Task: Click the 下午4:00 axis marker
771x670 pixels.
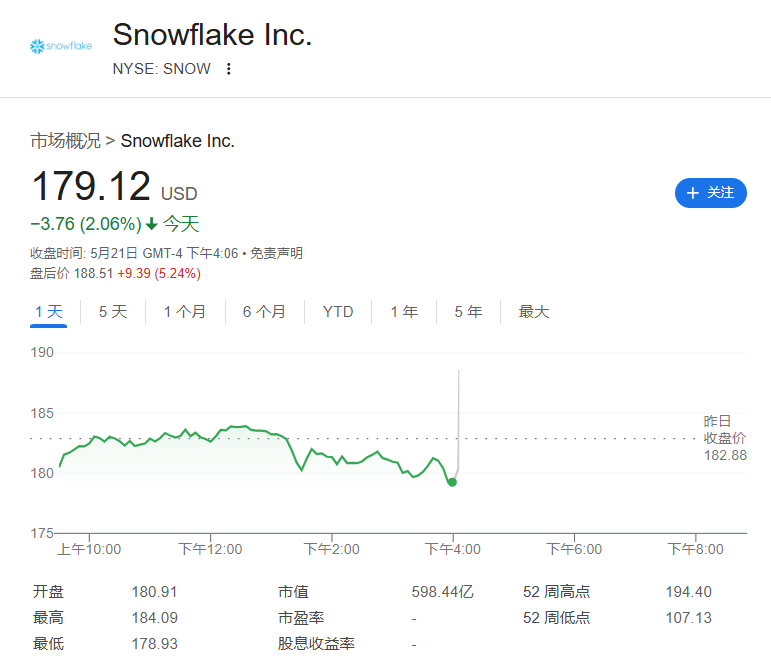Action: [453, 549]
